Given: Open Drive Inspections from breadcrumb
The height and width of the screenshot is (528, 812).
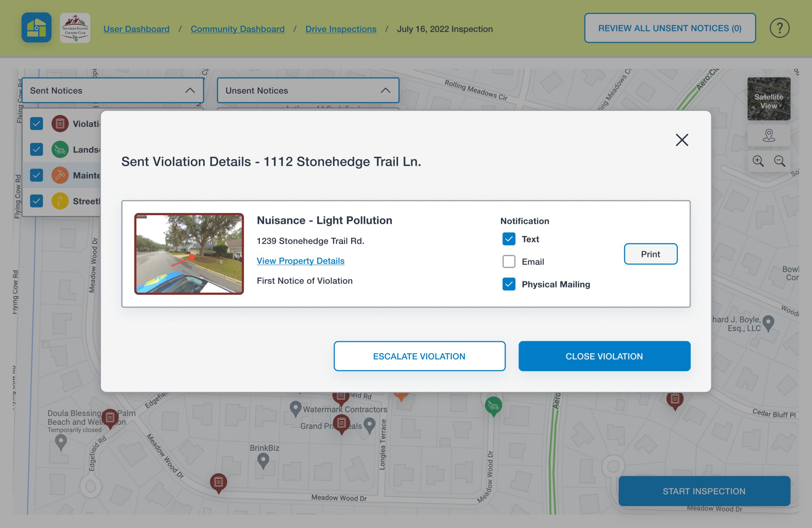Looking at the screenshot, I should click(x=341, y=29).
